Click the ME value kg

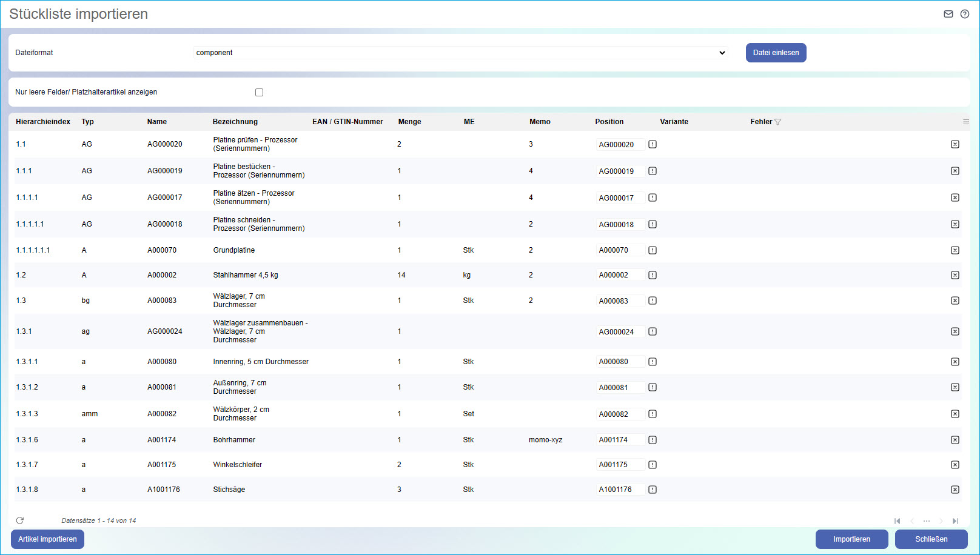[x=467, y=275]
